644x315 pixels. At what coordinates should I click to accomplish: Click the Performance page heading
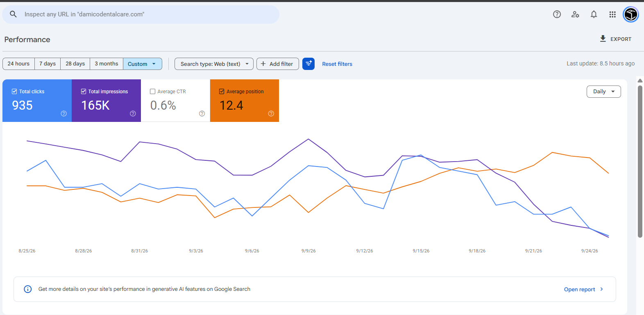27,40
